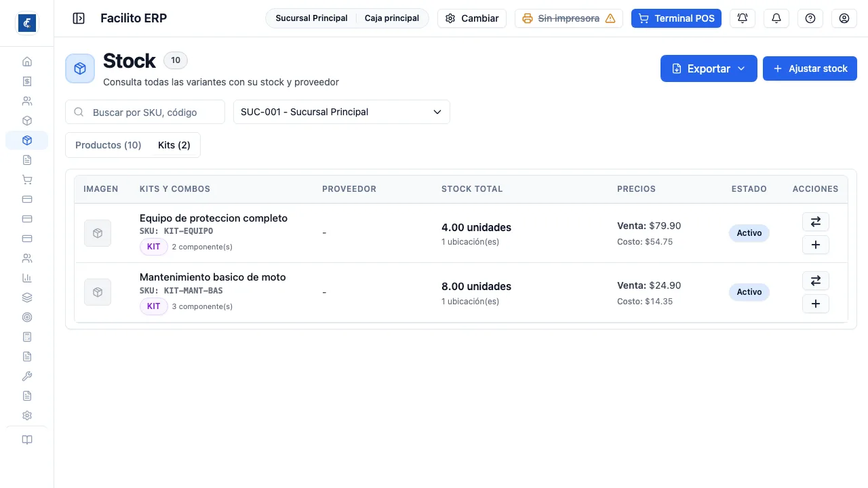This screenshot has height=488, width=868.
Task: Click the Facilito ERP logo icon
Action: (27, 23)
